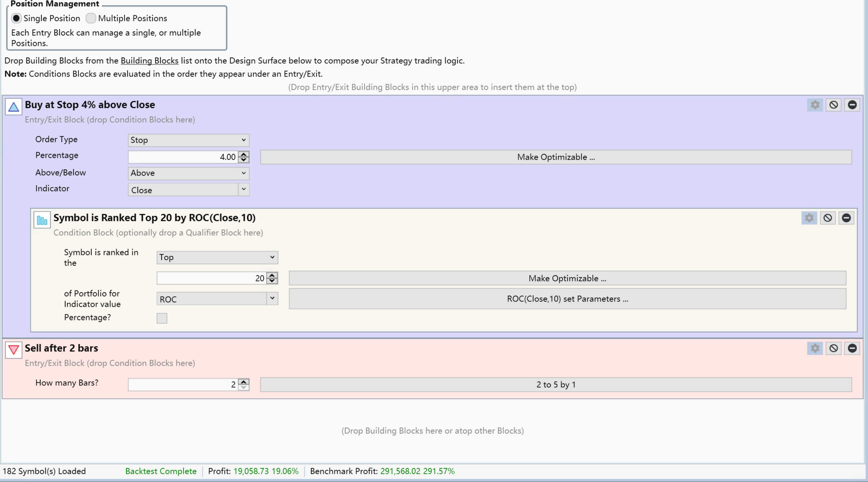Select the Multiple Positions radio button
Image resolution: width=868 pixels, height=482 pixels.
click(x=91, y=18)
